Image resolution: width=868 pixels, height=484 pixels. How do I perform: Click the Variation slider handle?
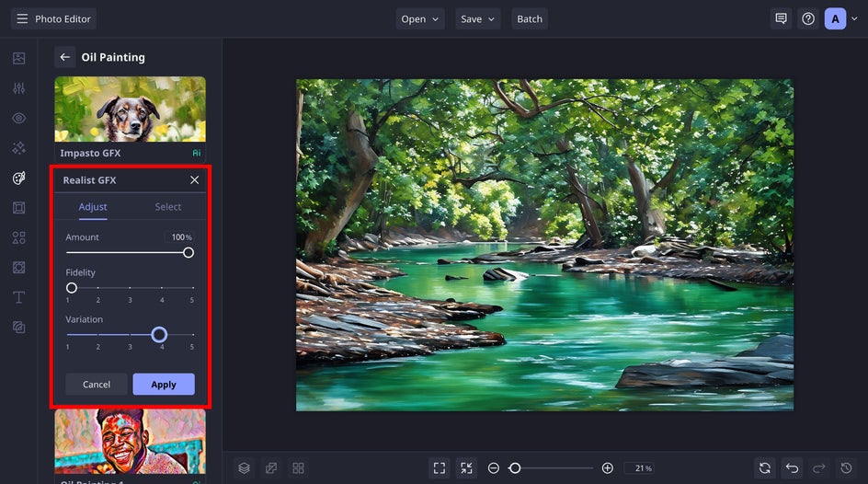[x=159, y=335]
